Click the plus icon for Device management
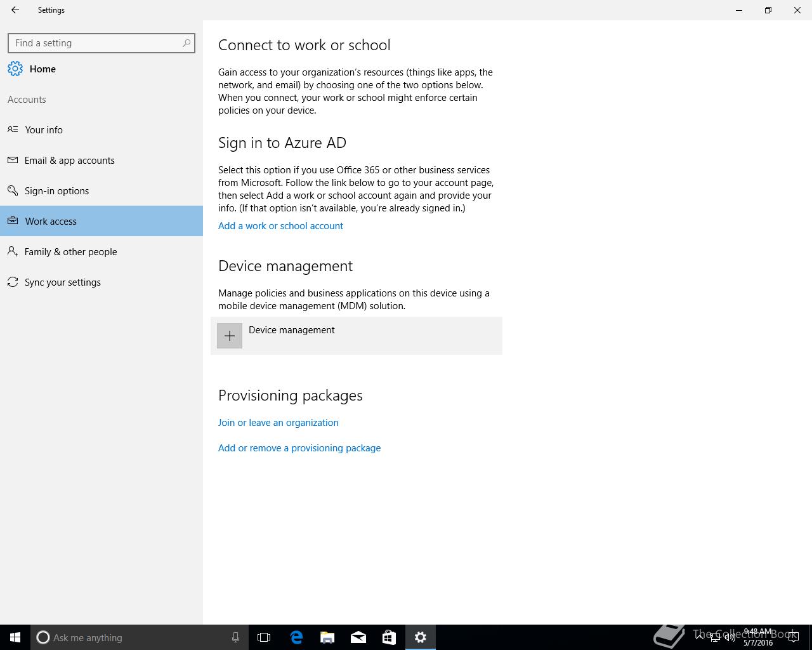Viewport: 812px width, 650px height. (230, 336)
